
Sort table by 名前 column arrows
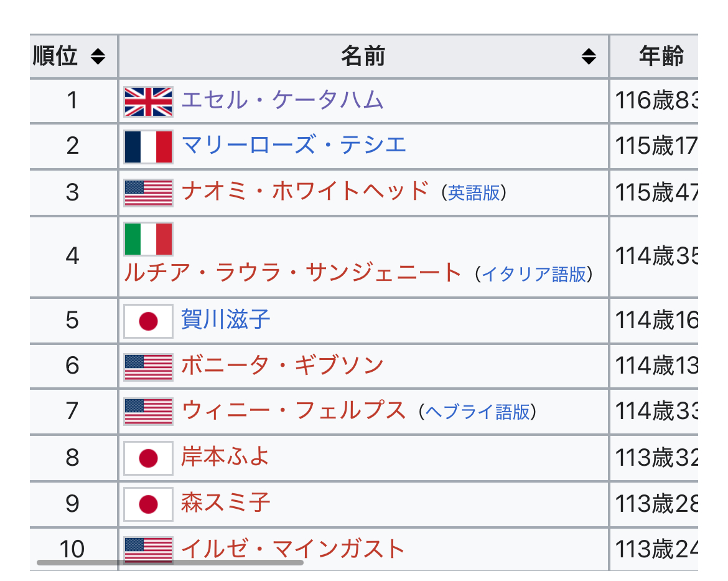click(x=588, y=57)
